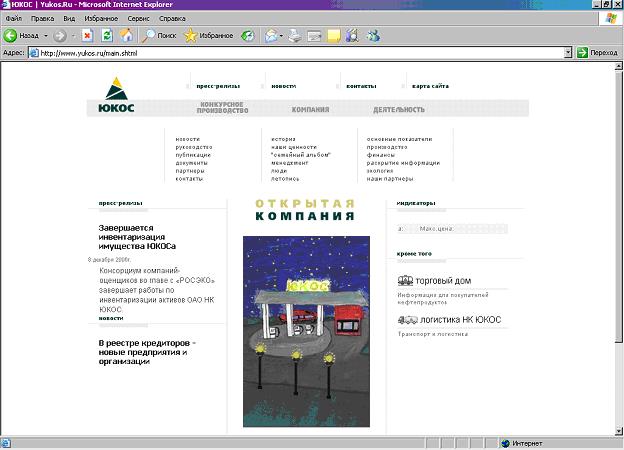Open the Mail button dropdown arrow

tap(281, 36)
